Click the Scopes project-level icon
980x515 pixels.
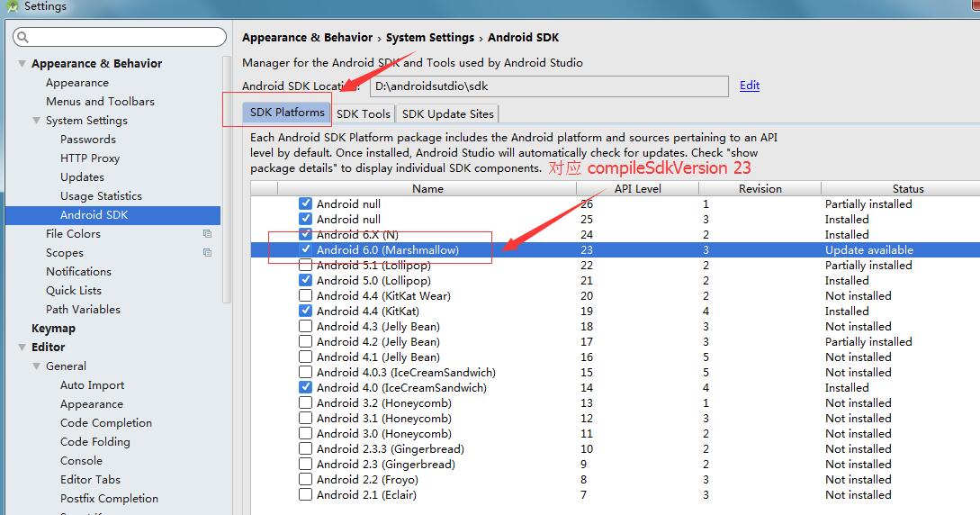click(x=208, y=252)
